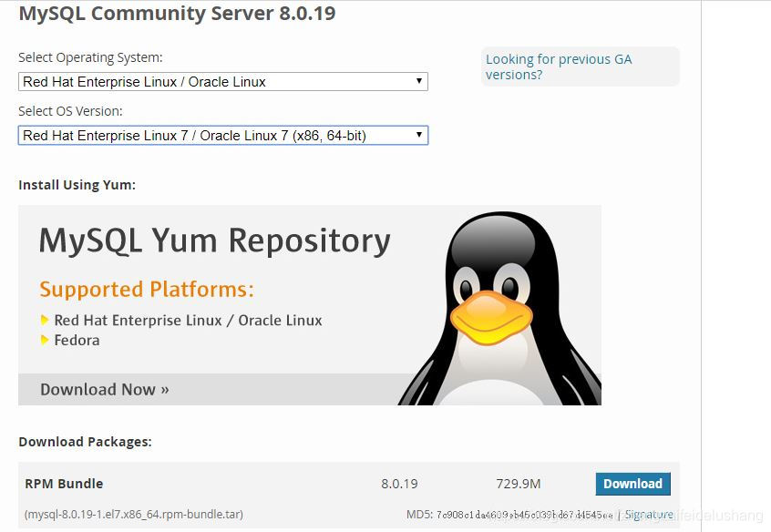Click the Select OS Version label
Viewport: 771px width, 532px height.
(x=70, y=111)
